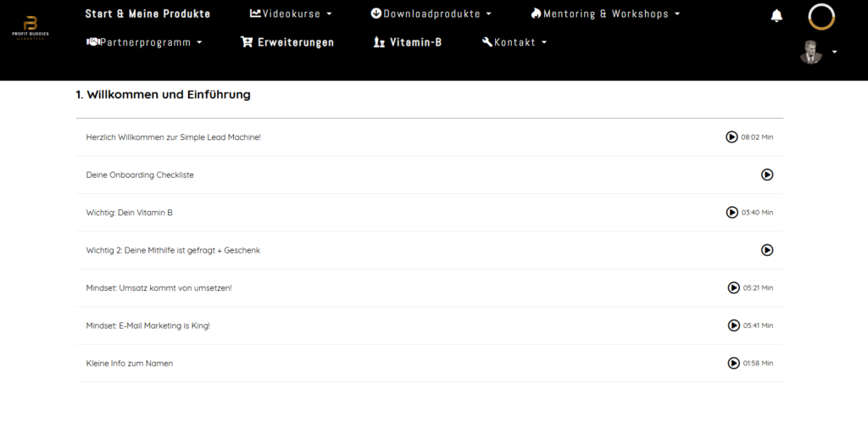868x434 pixels.
Task: Click play icon on Dein Vitamin B row
Action: click(732, 213)
